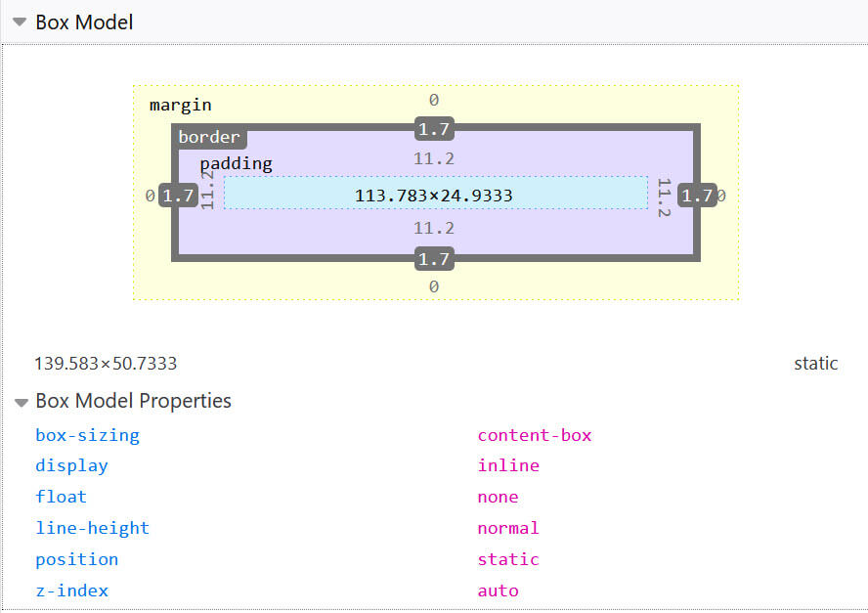Collapse the Box Model Properties section
The height and width of the screenshot is (613, 868).
(x=22, y=401)
